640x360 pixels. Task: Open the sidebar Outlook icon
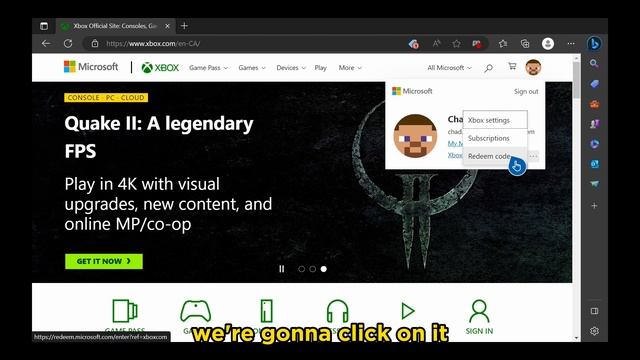coord(594,164)
